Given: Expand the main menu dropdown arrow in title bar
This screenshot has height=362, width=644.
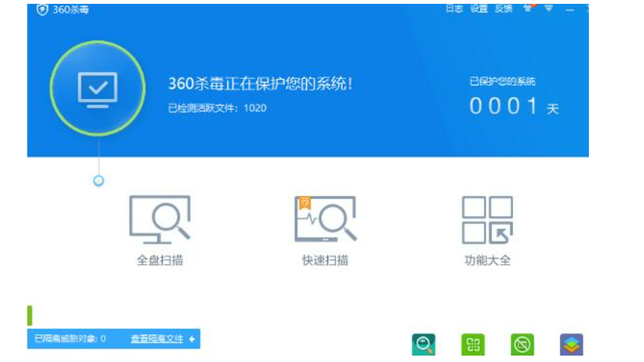Looking at the screenshot, I should [x=549, y=8].
